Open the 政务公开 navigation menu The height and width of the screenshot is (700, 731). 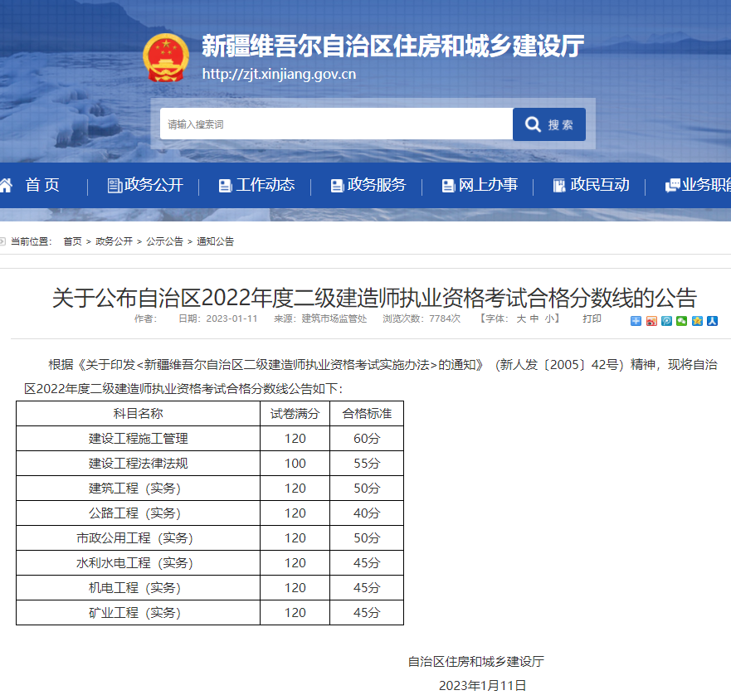145,185
